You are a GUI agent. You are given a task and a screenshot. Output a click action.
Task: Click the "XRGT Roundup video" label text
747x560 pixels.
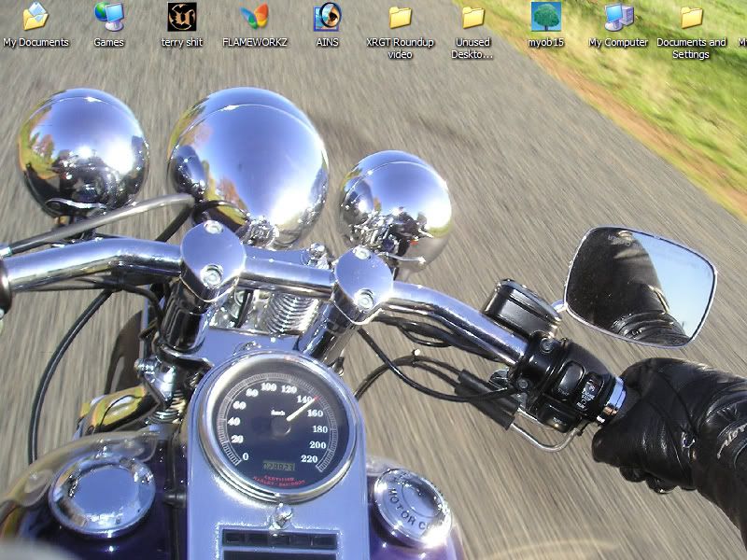coord(401,49)
